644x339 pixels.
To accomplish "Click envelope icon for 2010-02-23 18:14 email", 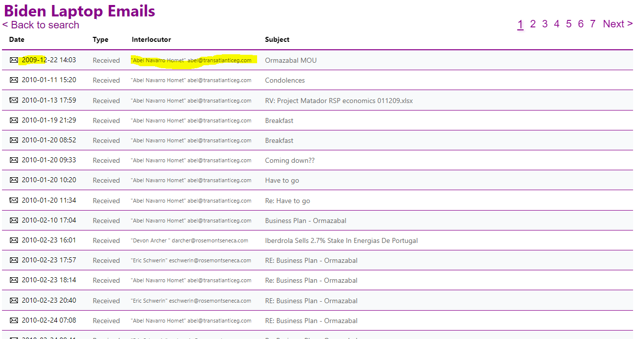I will tap(14, 280).
